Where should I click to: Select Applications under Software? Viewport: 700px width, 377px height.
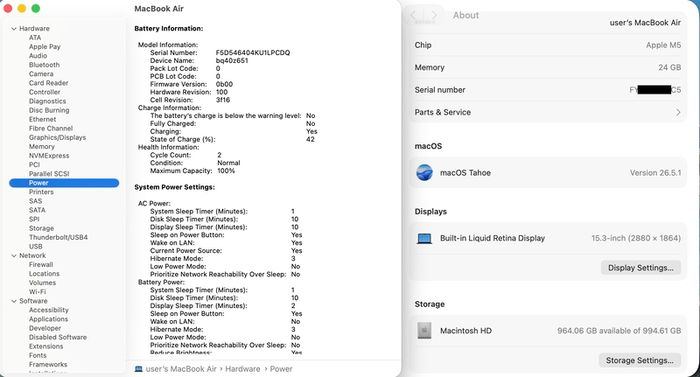(49, 319)
